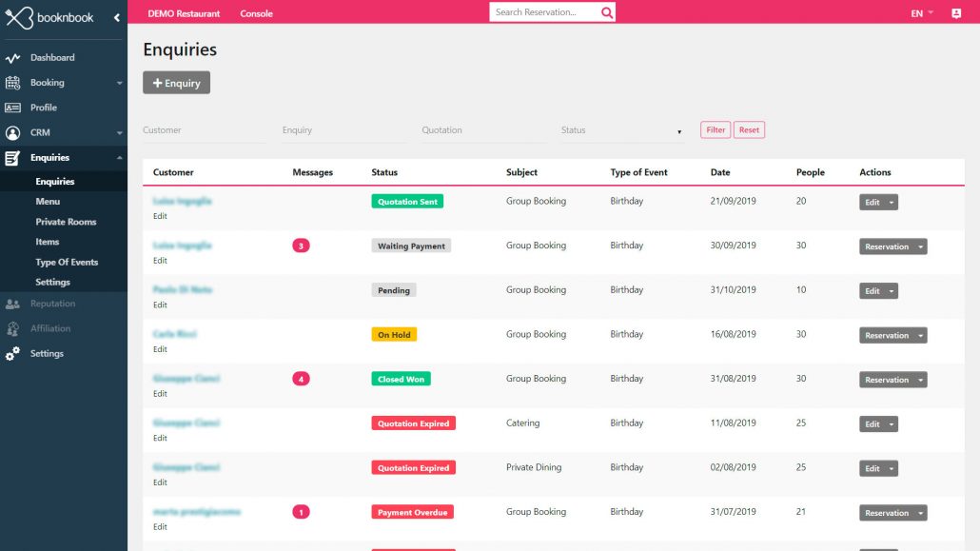980x551 pixels.
Task: Collapse the sidebar with the arrow icon
Action: coord(116,17)
